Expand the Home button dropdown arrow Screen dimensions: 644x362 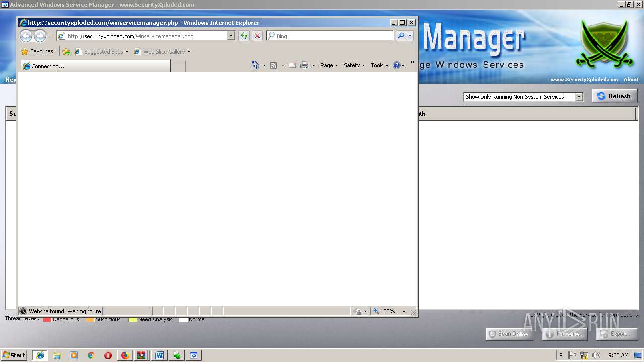[264, 65]
